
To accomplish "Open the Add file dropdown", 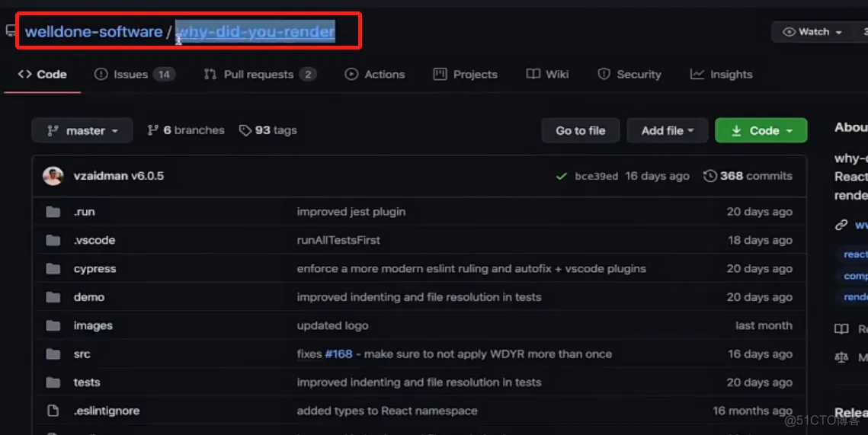I will (x=667, y=130).
